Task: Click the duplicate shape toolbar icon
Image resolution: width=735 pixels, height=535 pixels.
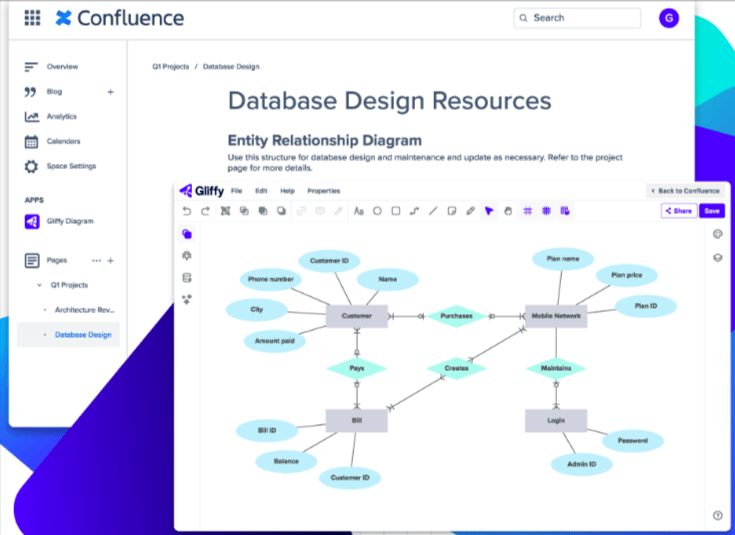Action: [244, 211]
